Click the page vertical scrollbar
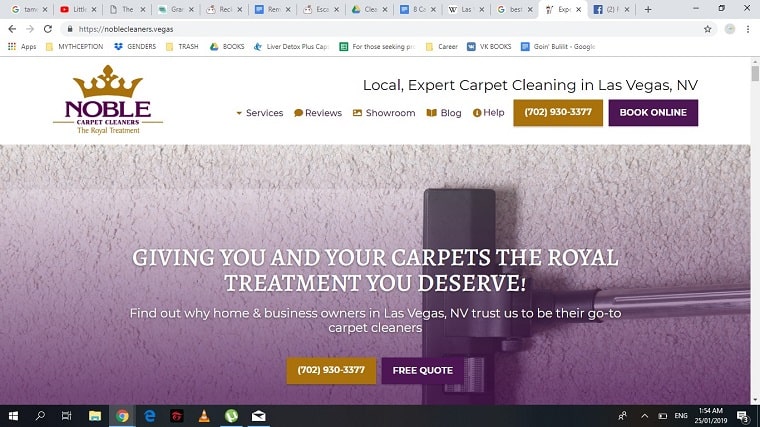This screenshot has width=760, height=427. pyautogui.click(x=755, y=230)
